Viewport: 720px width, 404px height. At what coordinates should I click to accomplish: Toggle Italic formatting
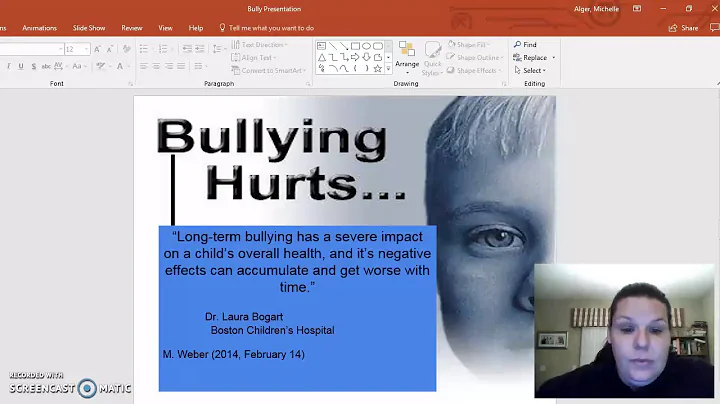point(9,67)
